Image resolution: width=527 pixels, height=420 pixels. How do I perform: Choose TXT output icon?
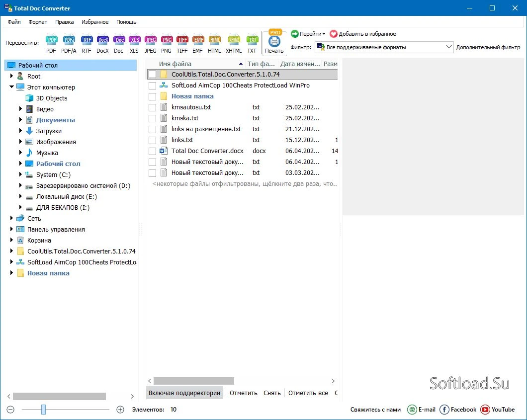click(x=252, y=40)
